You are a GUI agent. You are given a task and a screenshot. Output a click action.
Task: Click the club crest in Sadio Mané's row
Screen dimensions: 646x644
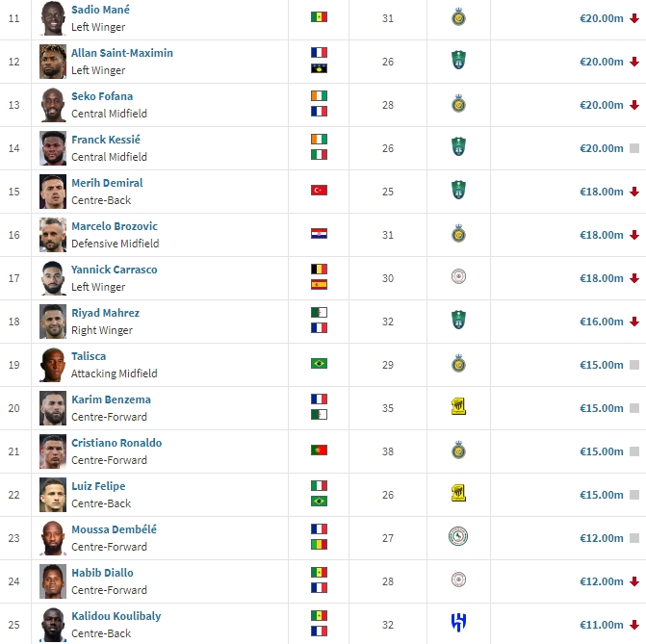pyautogui.click(x=458, y=16)
